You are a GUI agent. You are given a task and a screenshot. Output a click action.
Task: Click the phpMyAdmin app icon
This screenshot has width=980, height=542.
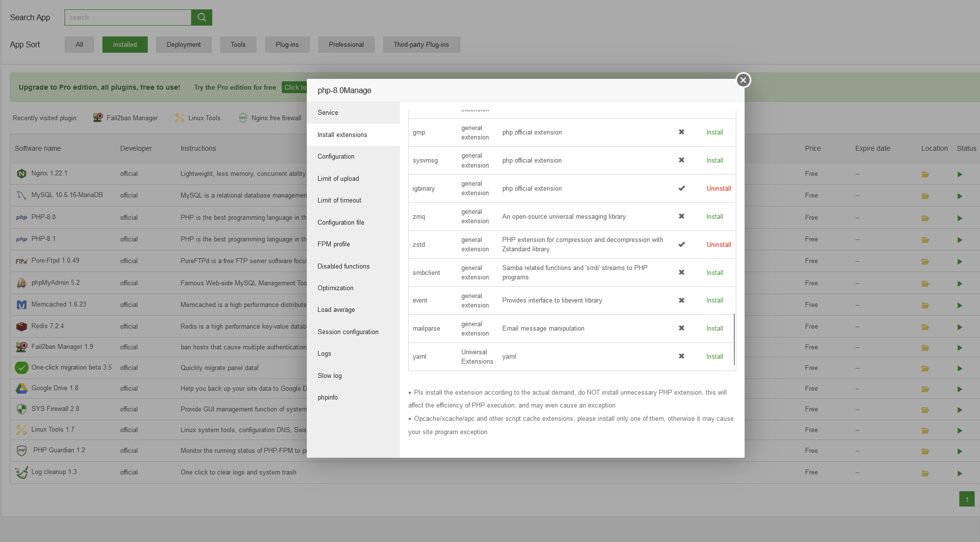pyautogui.click(x=21, y=283)
